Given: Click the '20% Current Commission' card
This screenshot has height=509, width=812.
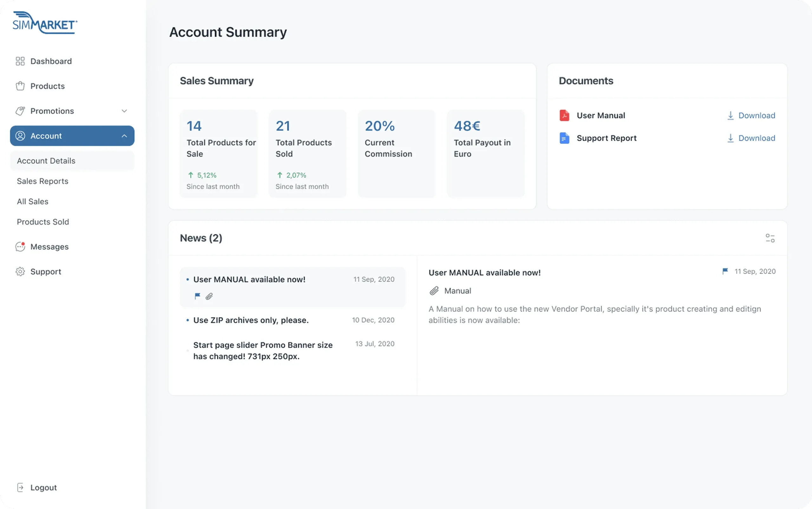Looking at the screenshot, I should [396, 153].
